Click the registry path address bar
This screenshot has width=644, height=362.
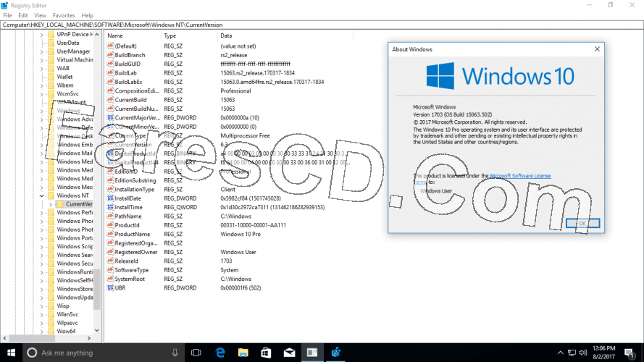click(322, 25)
